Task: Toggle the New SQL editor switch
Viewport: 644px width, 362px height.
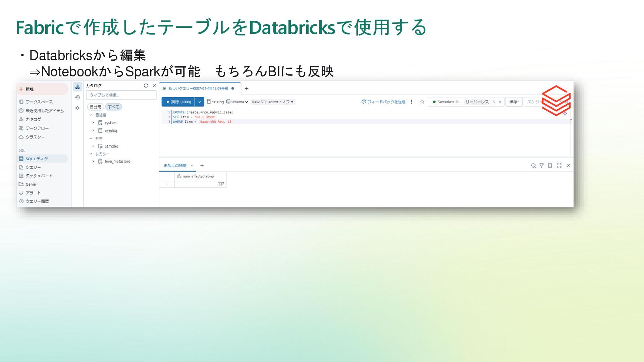Action: (272, 102)
